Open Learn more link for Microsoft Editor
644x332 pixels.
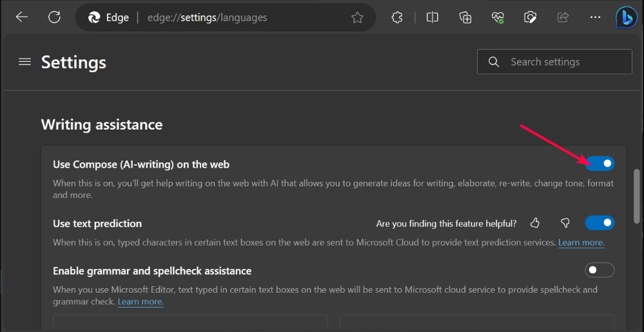141,302
